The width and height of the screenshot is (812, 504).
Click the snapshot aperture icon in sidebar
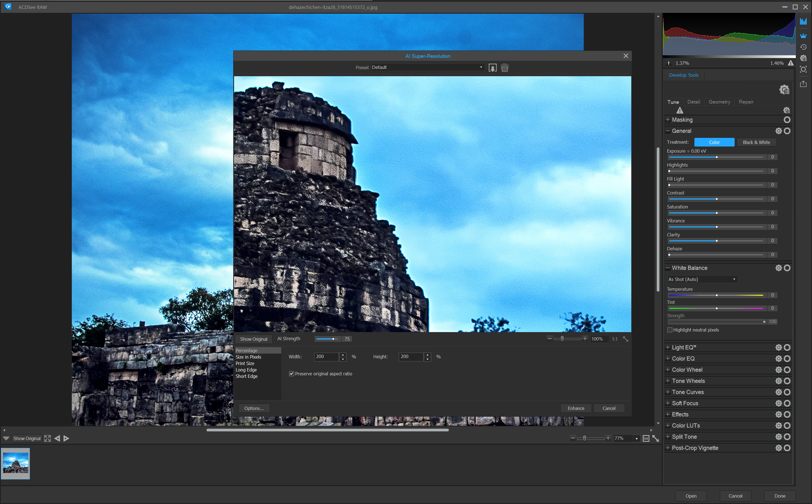click(804, 69)
